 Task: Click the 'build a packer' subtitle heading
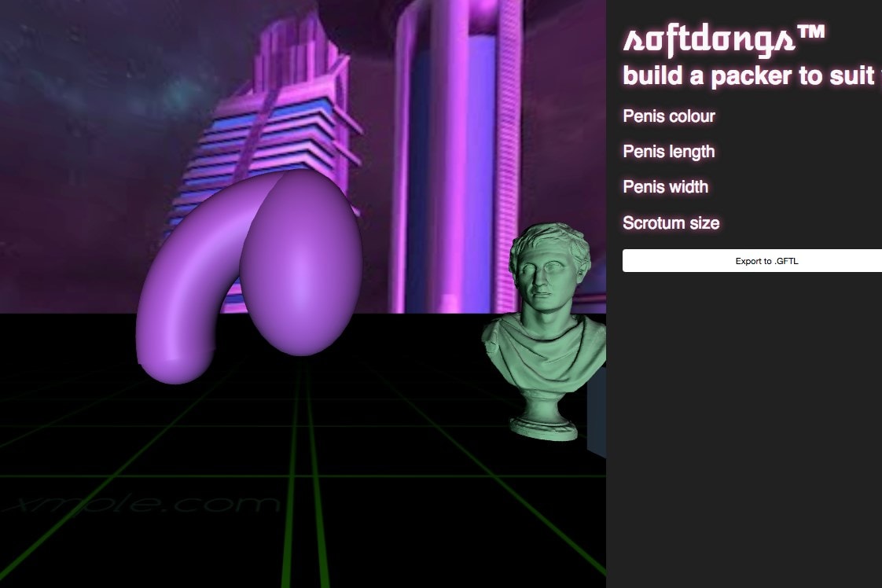(x=747, y=76)
